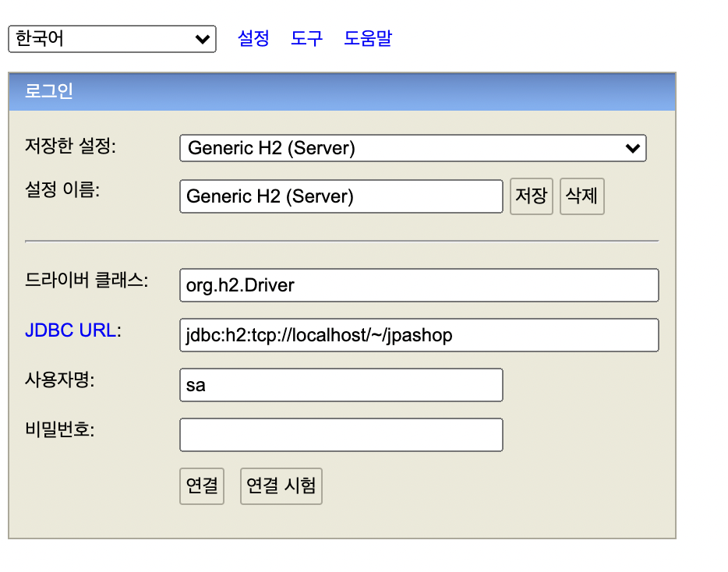Click the 비밀번호 label text
Viewport: 728px width, 572px height.
click(x=59, y=429)
